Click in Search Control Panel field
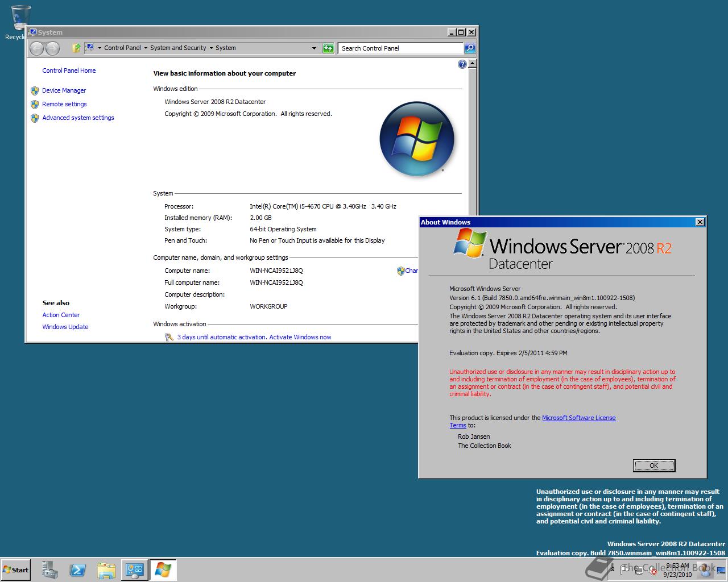This screenshot has height=582, width=728. point(401,48)
